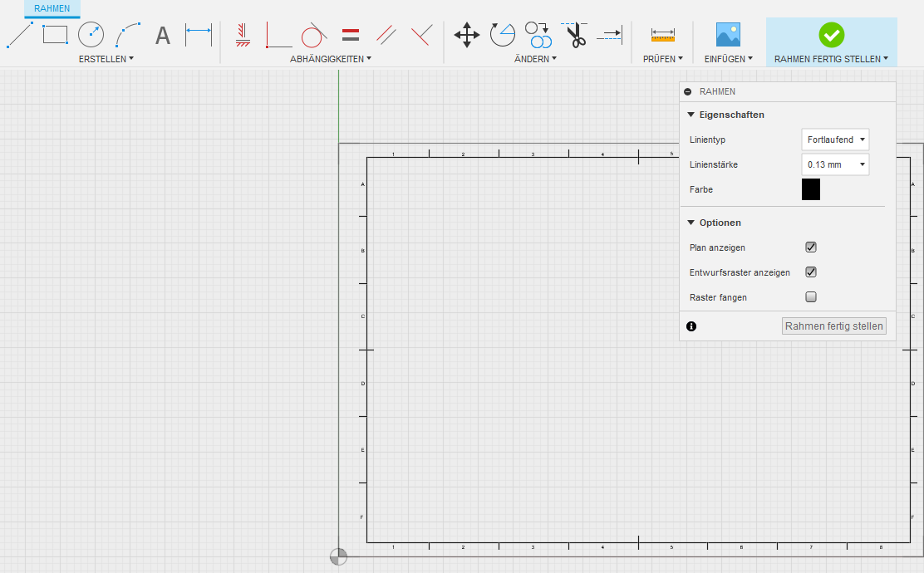Open the ERSTELLEN dropdown menu

[106, 59]
